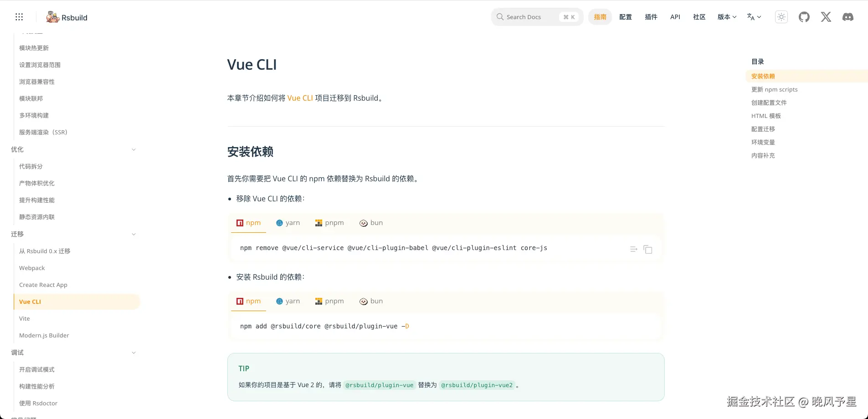This screenshot has height=419, width=868.
Task: Jump to HTML 模板 in the contents
Action: (x=766, y=116)
